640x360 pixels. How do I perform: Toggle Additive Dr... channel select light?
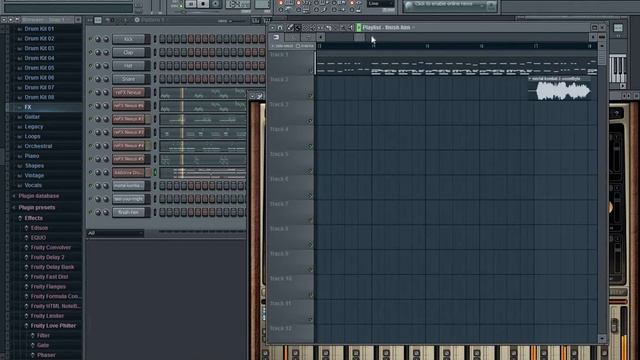tap(155, 173)
